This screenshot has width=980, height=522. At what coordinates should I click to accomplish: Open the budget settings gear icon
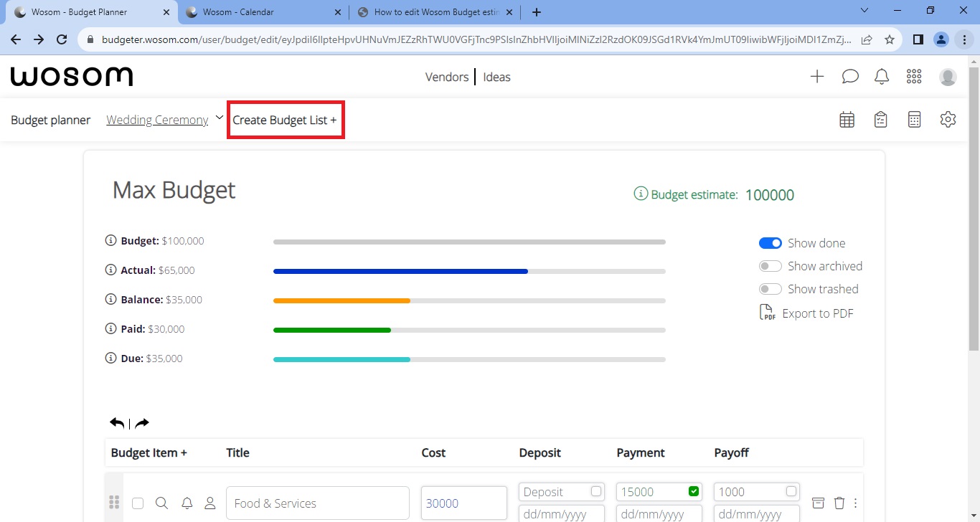pyautogui.click(x=948, y=120)
